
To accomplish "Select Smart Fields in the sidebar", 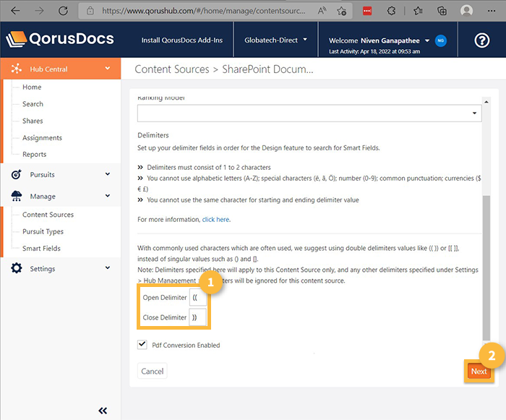I will point(41,249).
